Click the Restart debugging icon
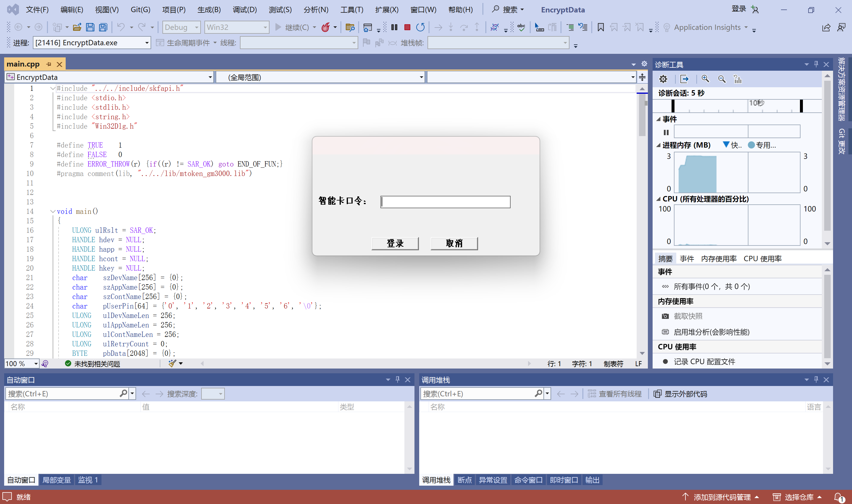The width and height of the screenshot is (852, 504). pyautogui.click(x=420, y=27)
